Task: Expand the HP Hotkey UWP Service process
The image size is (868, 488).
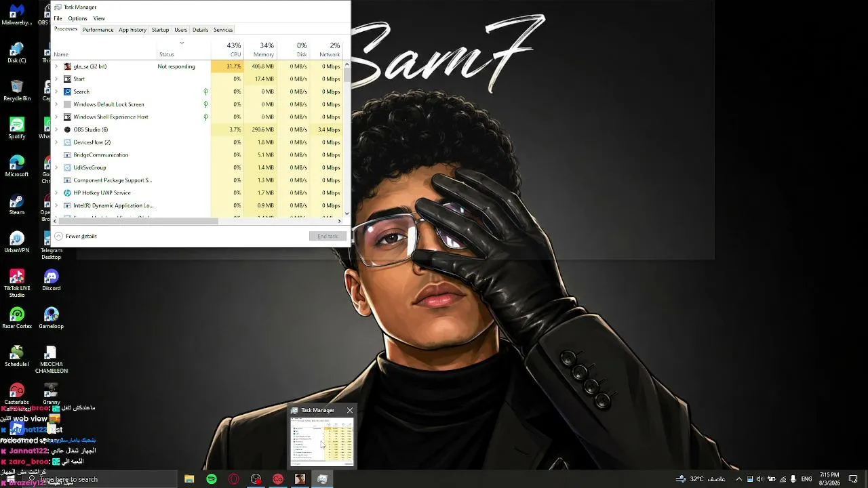Action: 56,192
